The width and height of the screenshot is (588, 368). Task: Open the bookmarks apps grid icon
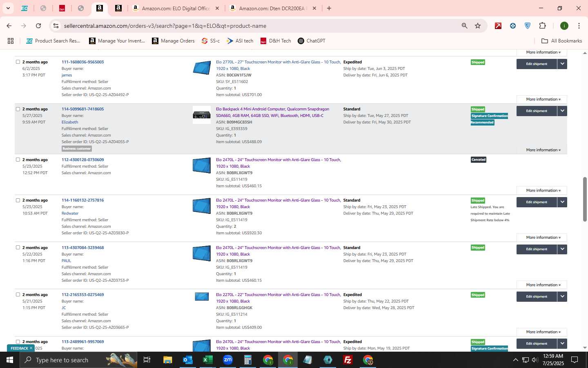tap(11, 41)
